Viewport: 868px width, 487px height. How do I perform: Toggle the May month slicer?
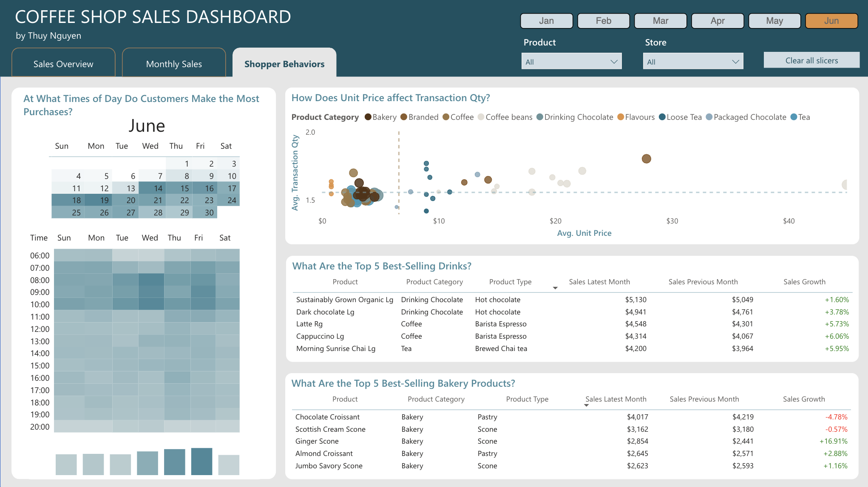pos(774,20)
